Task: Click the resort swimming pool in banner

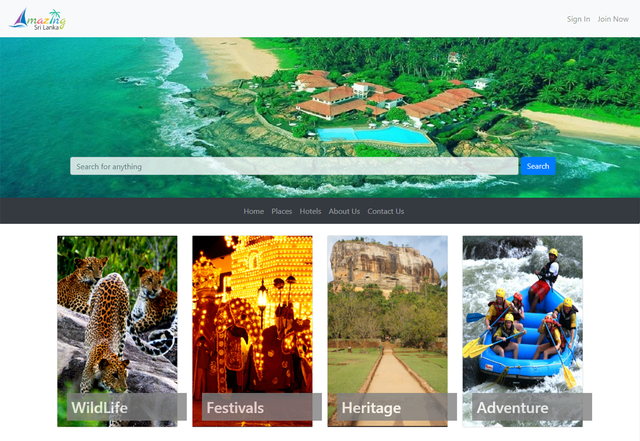Action: (x=373, y=135)
